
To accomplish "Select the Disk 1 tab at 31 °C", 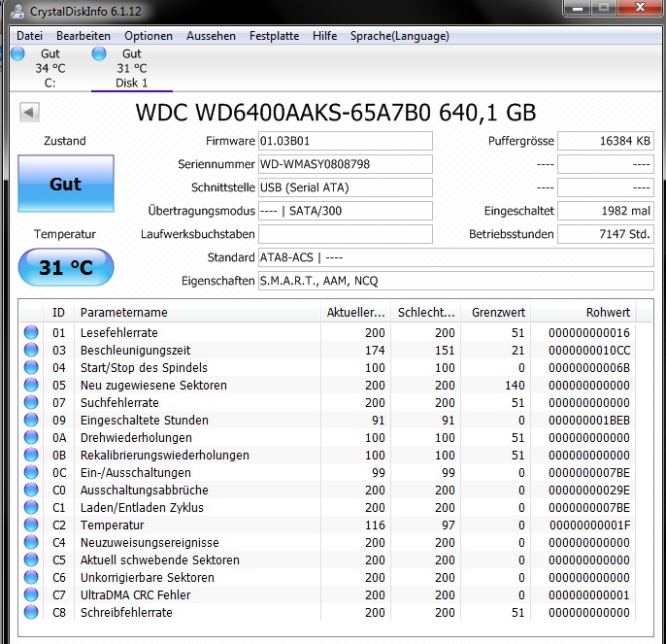I will pyautogui.click(x=132, y=68).
